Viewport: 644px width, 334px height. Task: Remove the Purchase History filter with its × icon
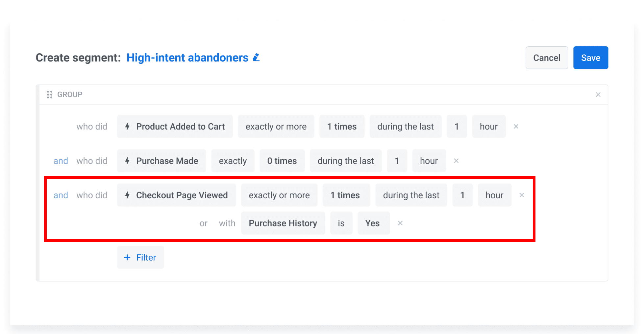pyautogui.click(x=400, y=223)
